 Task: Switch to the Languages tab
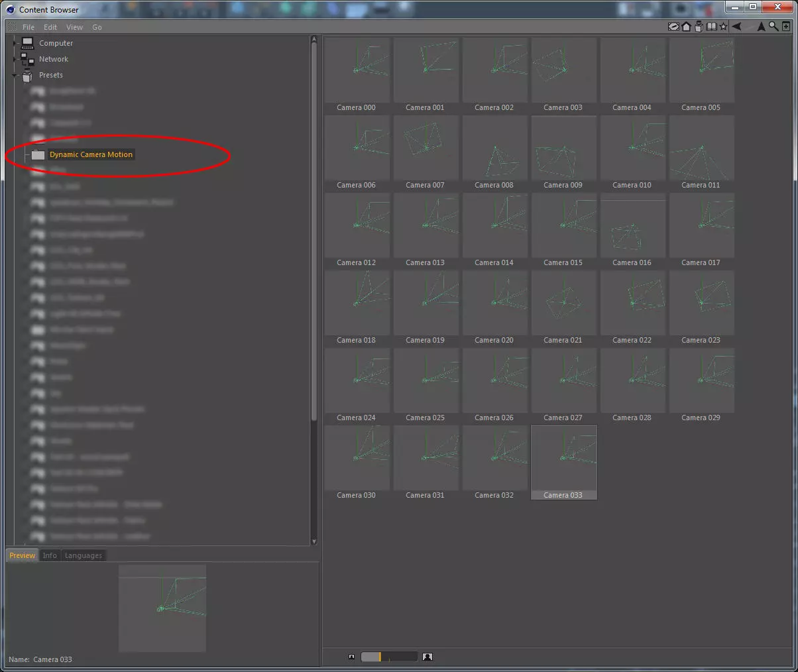(x=84, y=555)
